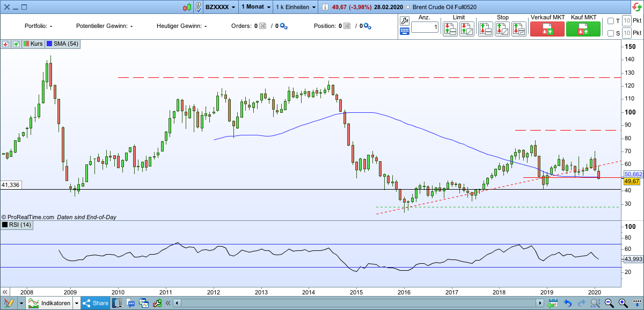644x310 pixels.
Task: Click the chat bubble icon in the bottom toolbar
Action: [130, 302]
